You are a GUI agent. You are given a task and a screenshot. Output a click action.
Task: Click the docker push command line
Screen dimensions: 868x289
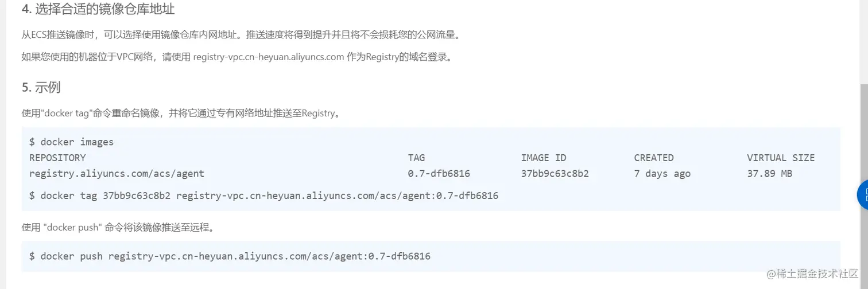coord(230,256)
